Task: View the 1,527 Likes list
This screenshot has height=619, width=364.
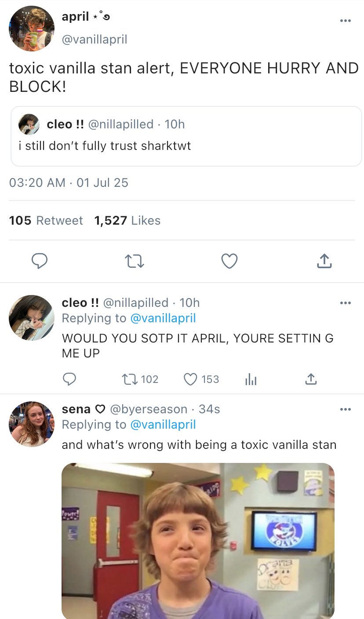Action: coord(127,220)
